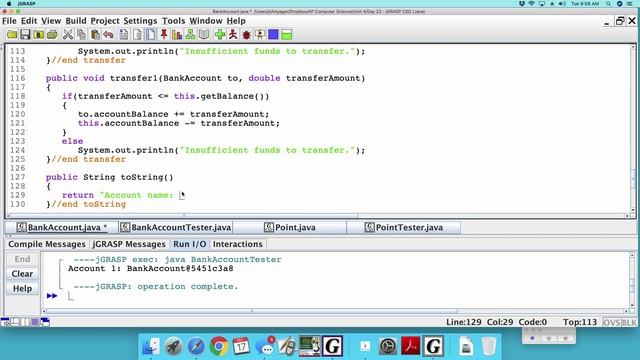The image size is (640, 360).
Task: Click the green split-window toolbar icon
Action: tap(287, 35)
